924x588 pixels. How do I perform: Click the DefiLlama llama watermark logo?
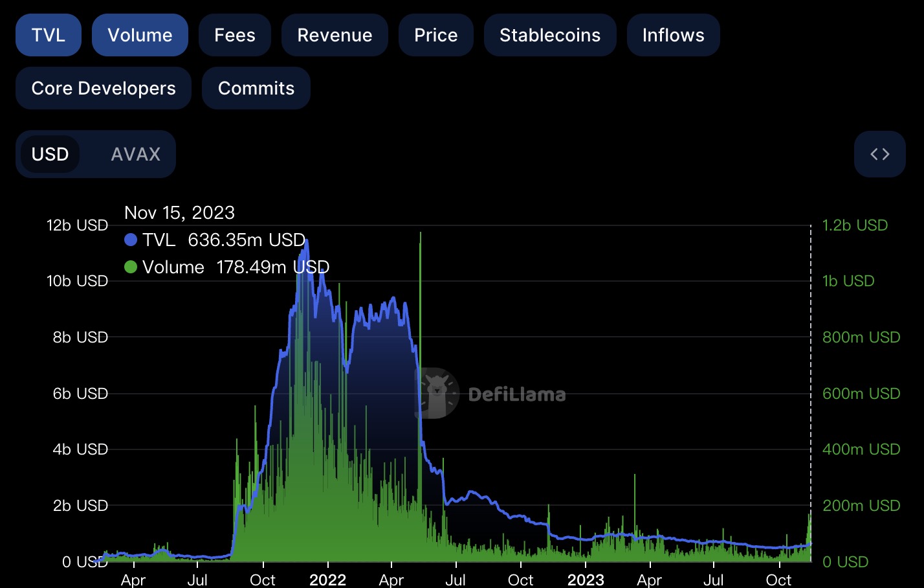(x=437, y=393)
